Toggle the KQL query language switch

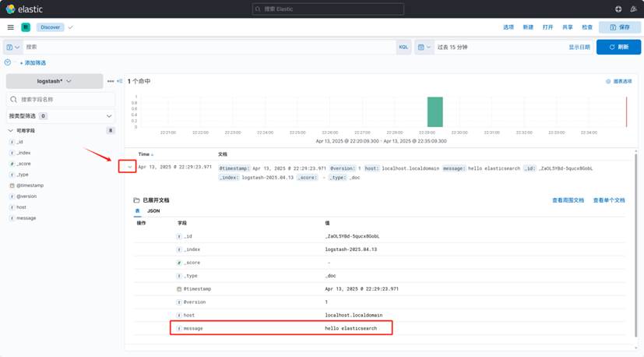[x=403, y=47]
